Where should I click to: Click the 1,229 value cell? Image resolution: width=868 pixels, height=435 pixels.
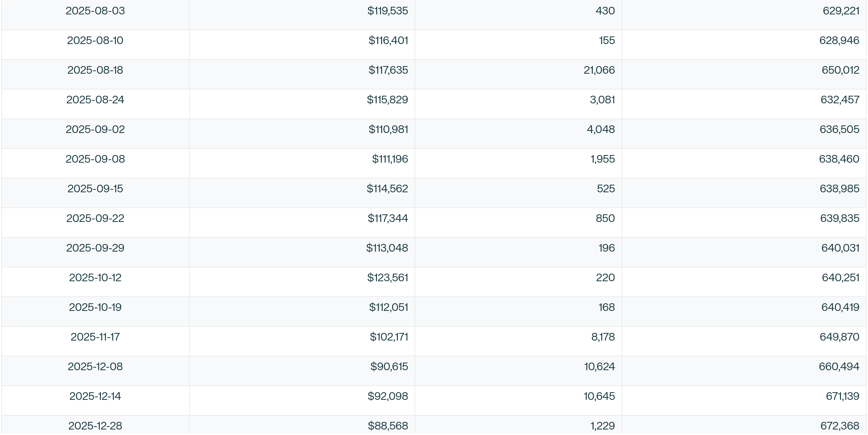(x=602, y=426)
